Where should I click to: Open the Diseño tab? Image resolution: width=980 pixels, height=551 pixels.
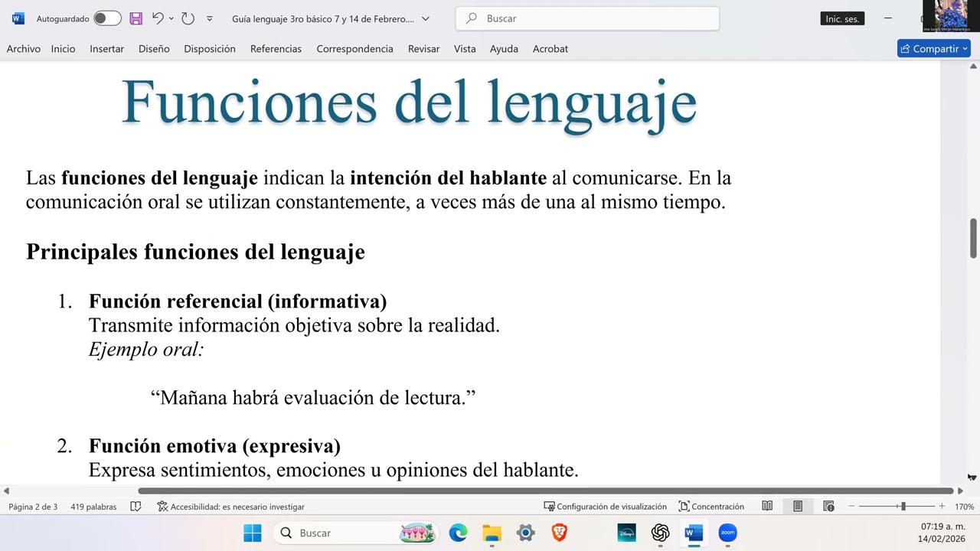click(154, 48)
